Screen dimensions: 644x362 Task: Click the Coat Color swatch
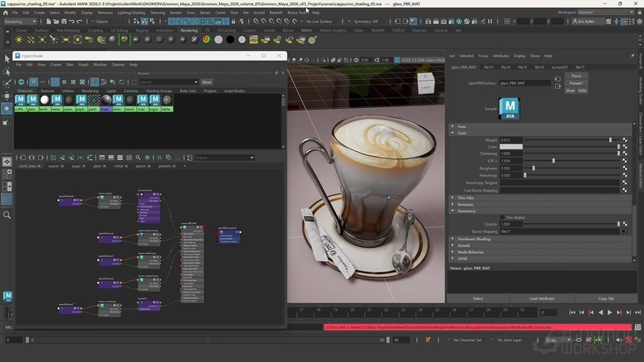(511, 147)
